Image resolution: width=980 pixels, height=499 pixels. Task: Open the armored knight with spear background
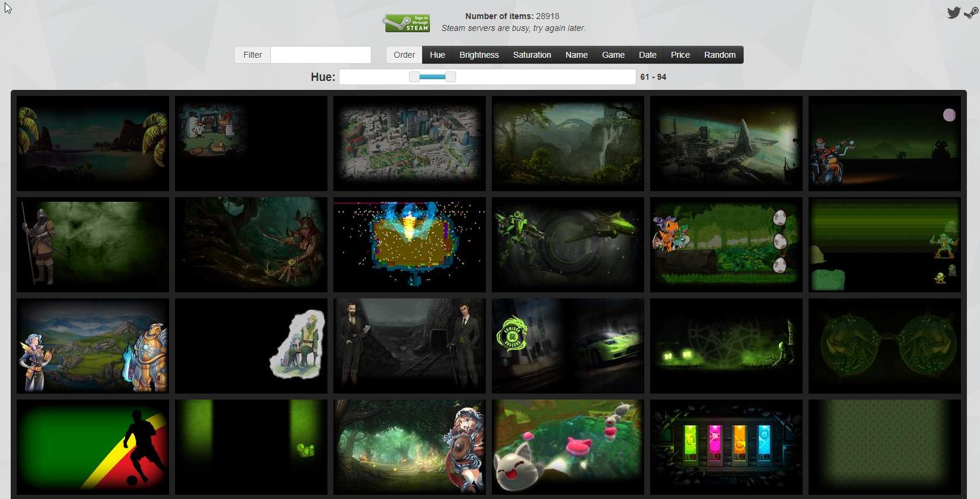coord(93,245)
